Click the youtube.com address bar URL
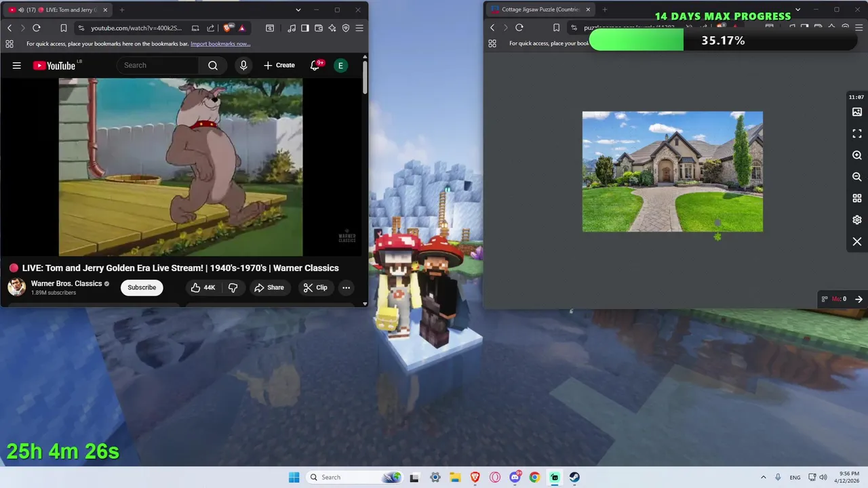Image resolution: width=868 pixels, height=488 pixels. point(136,28)
